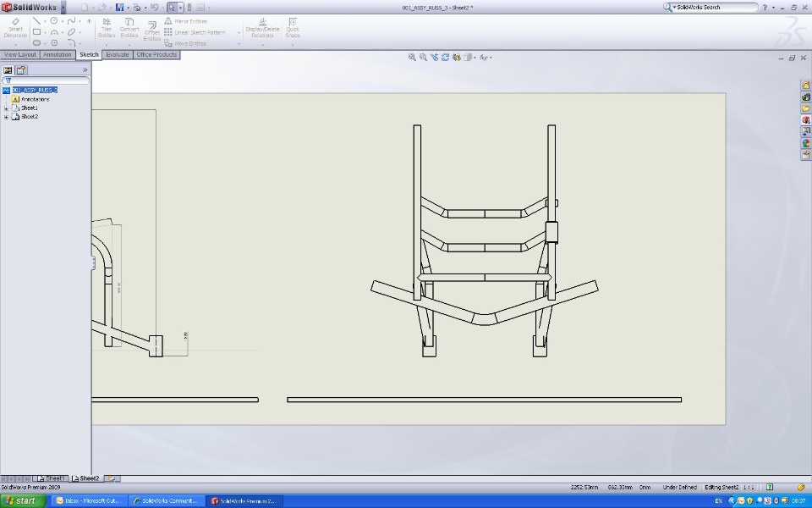Click the Undo icon
Viewport: 812px width, 508px height.
[154, 8]
